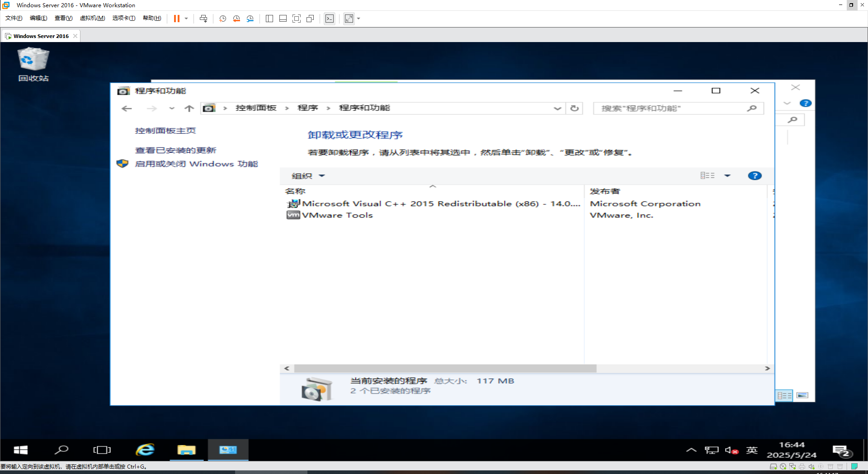The width and height of the screenshot is (868, 474).
Task: Click Microsoft Corporation publisher cell
Action: point(645,204)
